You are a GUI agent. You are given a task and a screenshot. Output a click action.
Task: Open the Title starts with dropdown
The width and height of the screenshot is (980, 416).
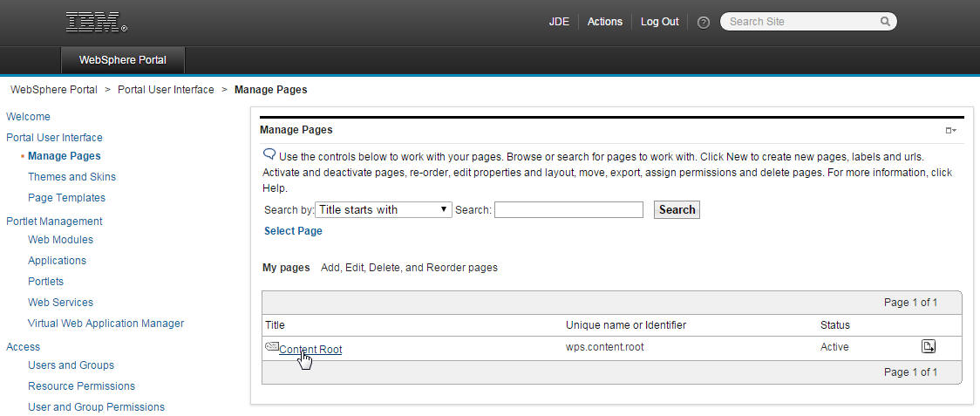(384, 209)
